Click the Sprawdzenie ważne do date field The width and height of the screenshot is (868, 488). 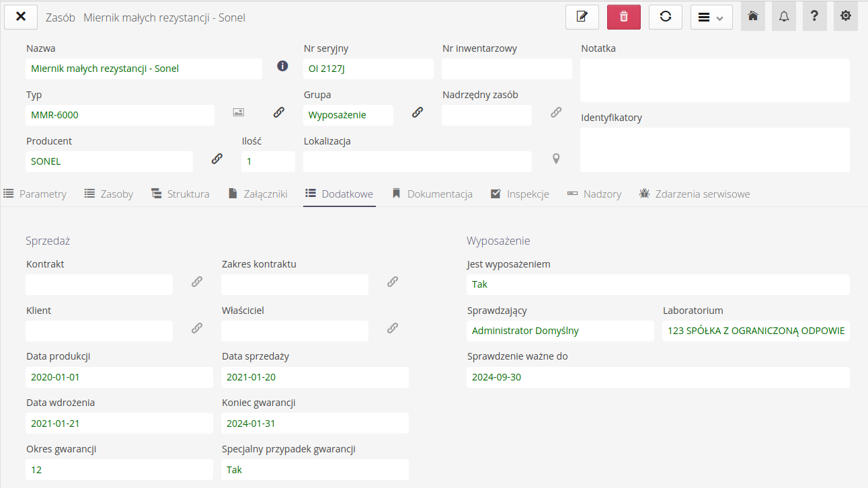click(x=658, y=377)
